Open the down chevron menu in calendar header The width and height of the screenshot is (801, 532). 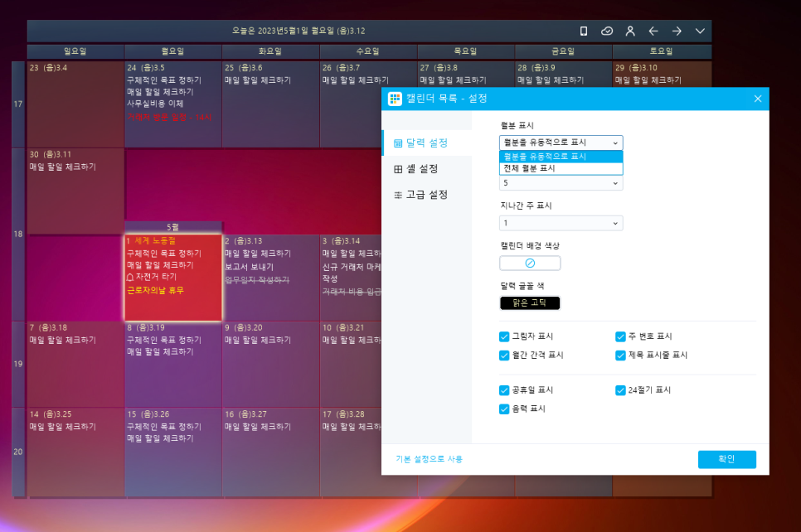(700, 31)
